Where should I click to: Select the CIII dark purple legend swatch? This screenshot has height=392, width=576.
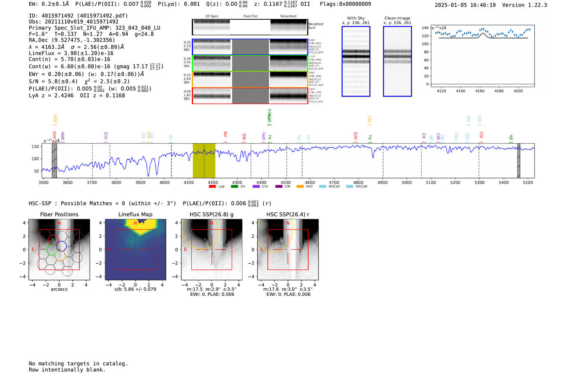point(279,186)
